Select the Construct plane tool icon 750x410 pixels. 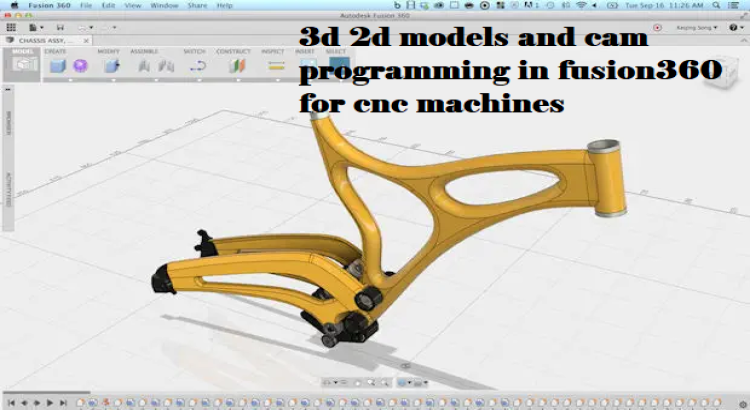click(x=237, y=66)
